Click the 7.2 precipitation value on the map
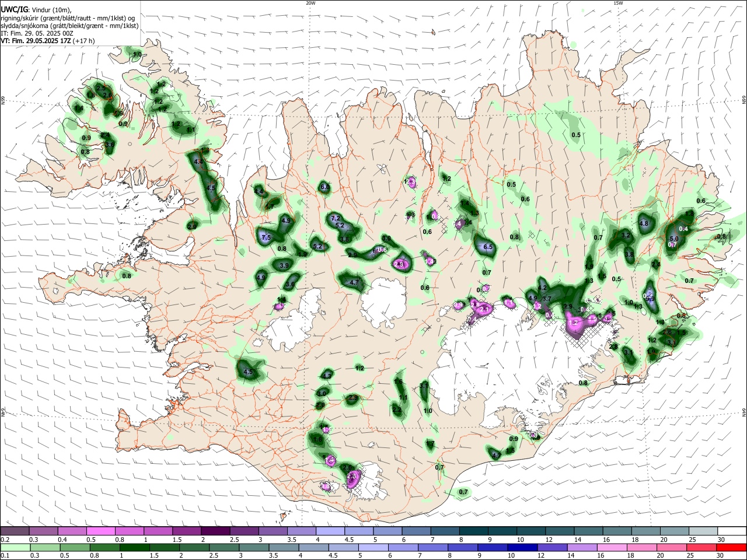The image size is (747, 560). (336, 218)
